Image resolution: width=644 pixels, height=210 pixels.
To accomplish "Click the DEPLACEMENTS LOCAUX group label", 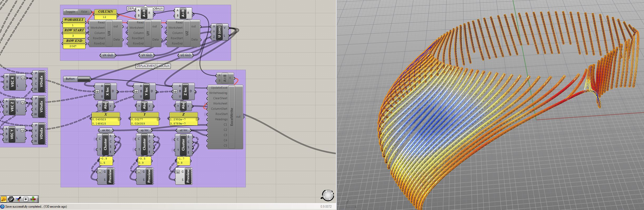I will click(153, 66).
